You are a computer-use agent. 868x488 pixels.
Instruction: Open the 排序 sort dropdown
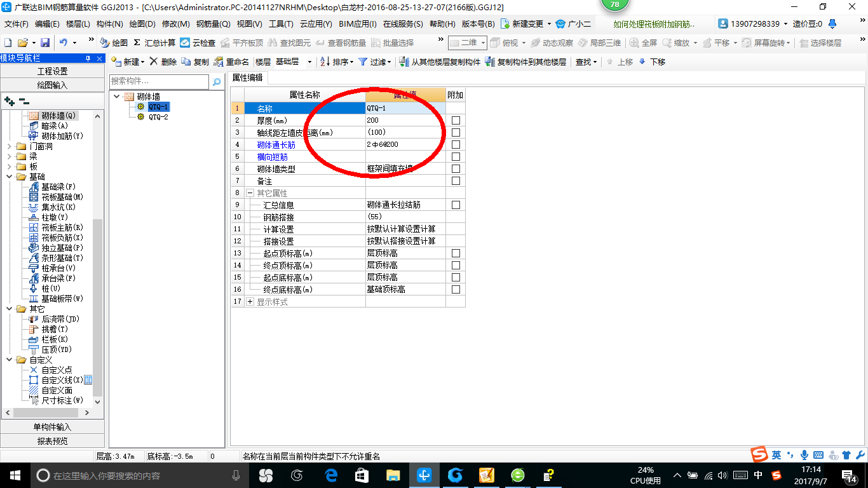(351, 62)
